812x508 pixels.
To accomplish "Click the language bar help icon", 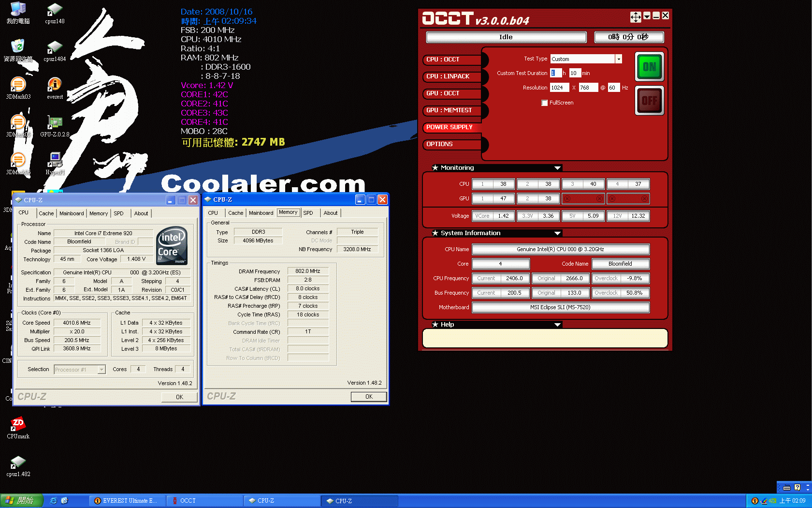I will pyautogui.click(x=797, y=487).
